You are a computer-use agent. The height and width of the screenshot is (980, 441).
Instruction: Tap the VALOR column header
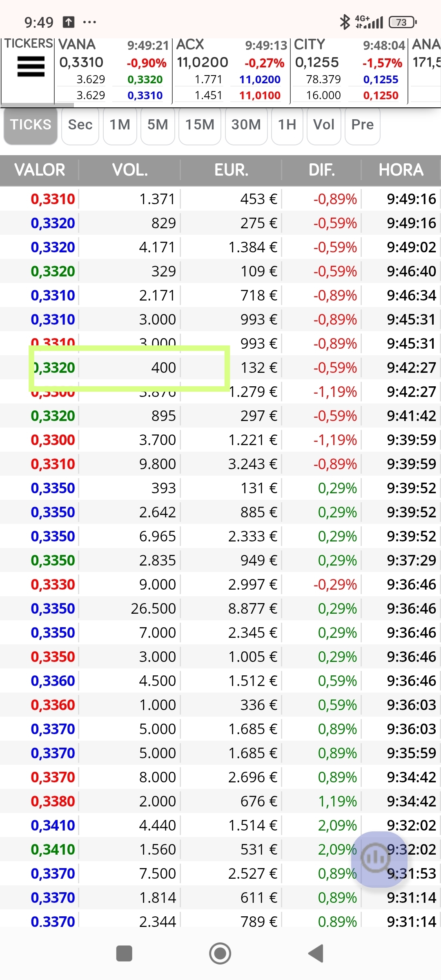click(x=40, y=170)
